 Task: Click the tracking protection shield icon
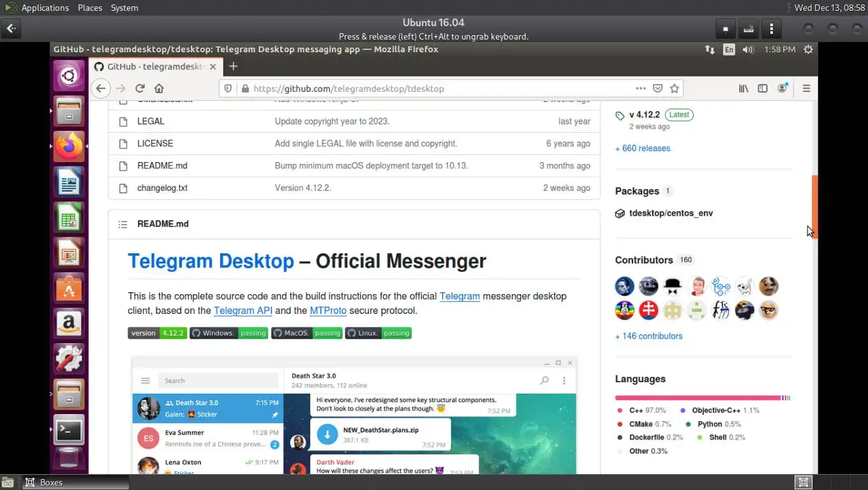tap(229, 89)
